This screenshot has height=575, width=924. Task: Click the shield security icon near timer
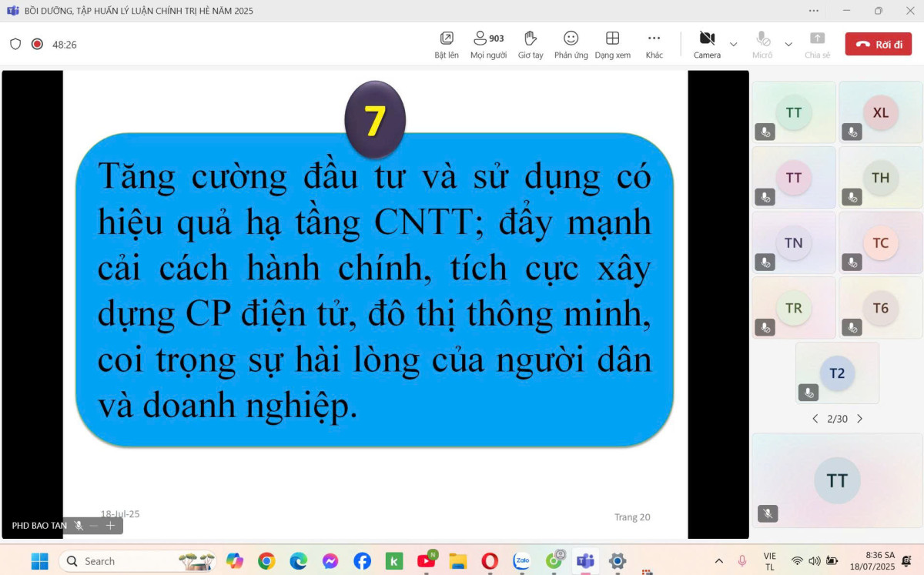coord(15,44)
